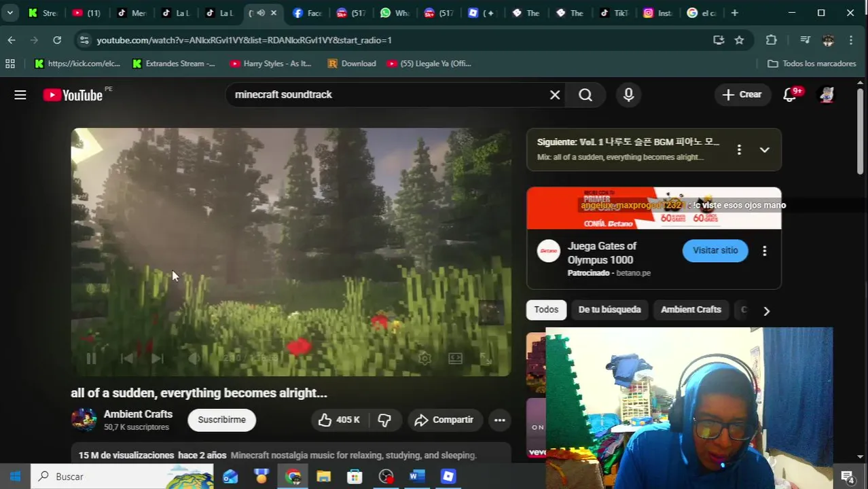The width and height of the screenshot is (868, 489).
Task: Mute the player volume
Action: click(x=194, y=359)
